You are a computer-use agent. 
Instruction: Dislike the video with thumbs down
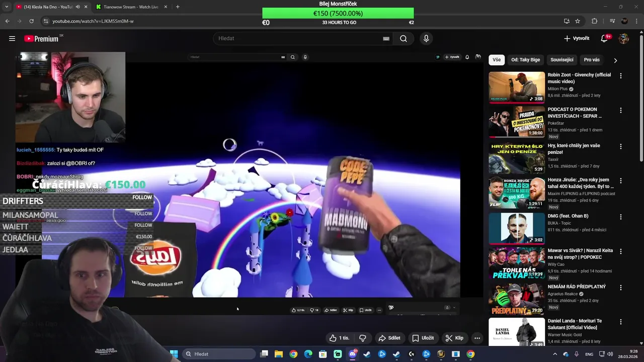363,338
